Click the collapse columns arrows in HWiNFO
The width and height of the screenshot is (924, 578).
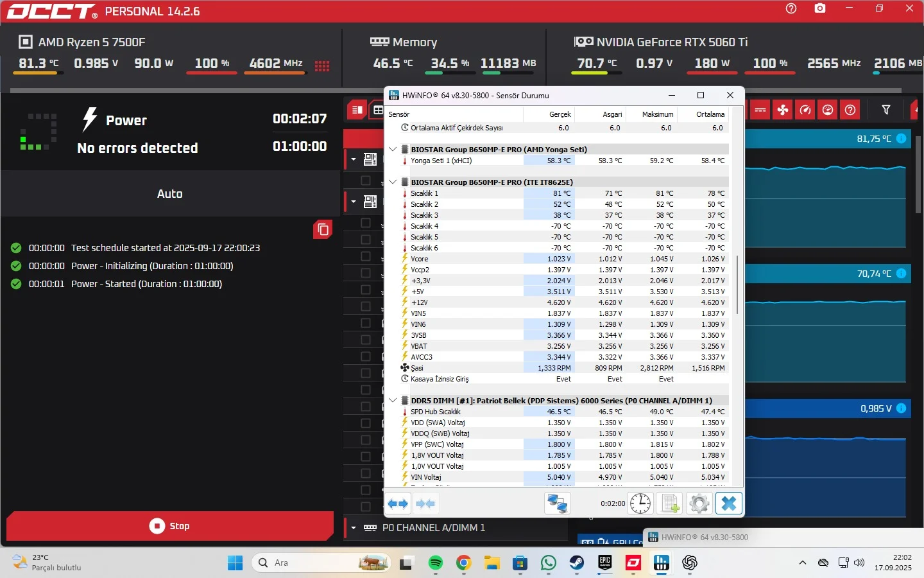[x=425, y=504]
